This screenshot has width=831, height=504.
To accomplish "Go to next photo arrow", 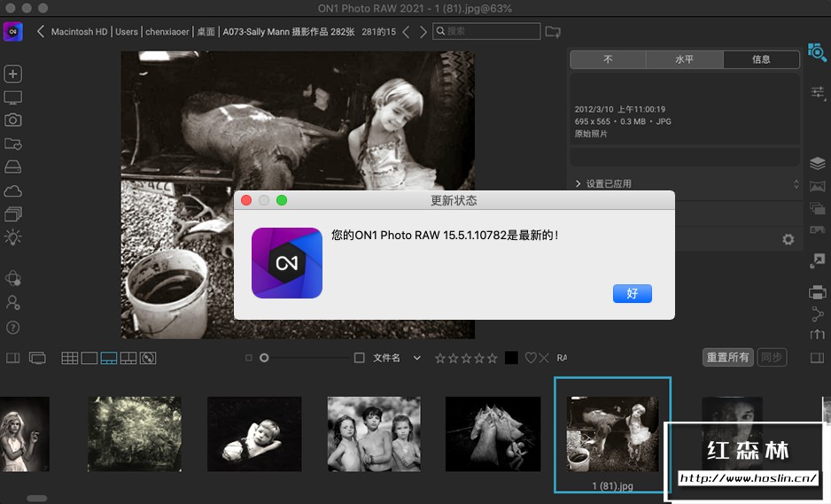I will tap(423, 32).
